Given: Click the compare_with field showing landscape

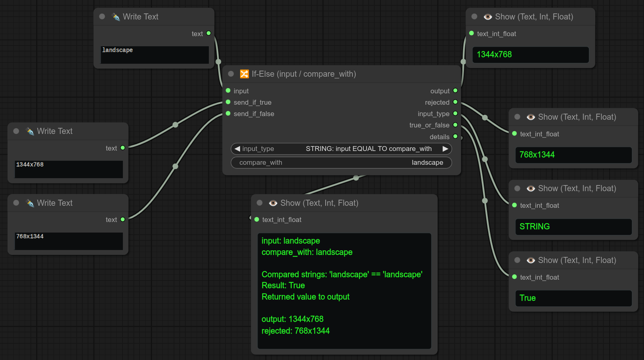Looking at the screenshot, I should (x=341, y=162).
